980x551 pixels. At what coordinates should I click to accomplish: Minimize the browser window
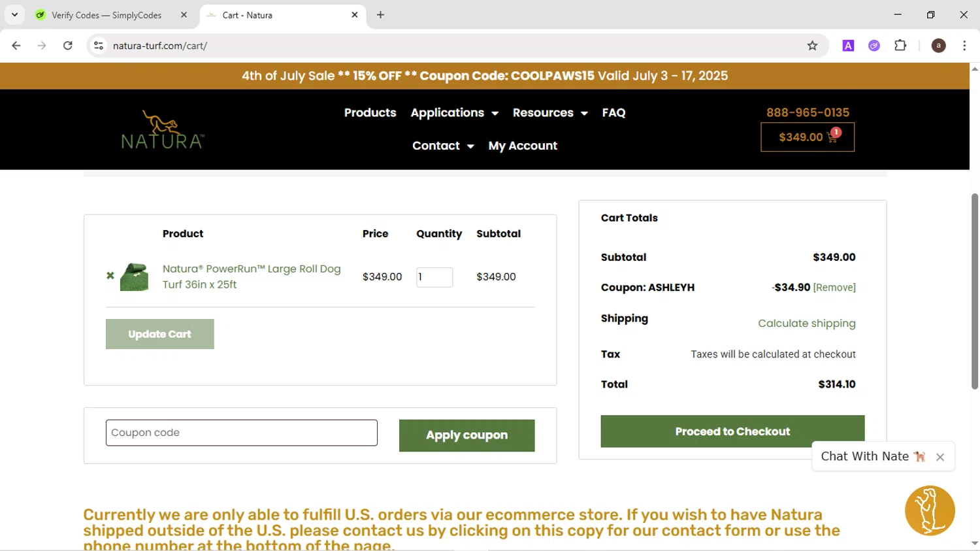[x=898, y=14]
